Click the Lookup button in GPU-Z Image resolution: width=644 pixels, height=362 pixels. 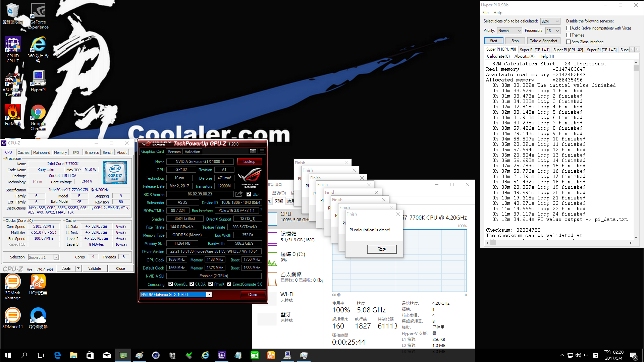click(x=249, y=162)
